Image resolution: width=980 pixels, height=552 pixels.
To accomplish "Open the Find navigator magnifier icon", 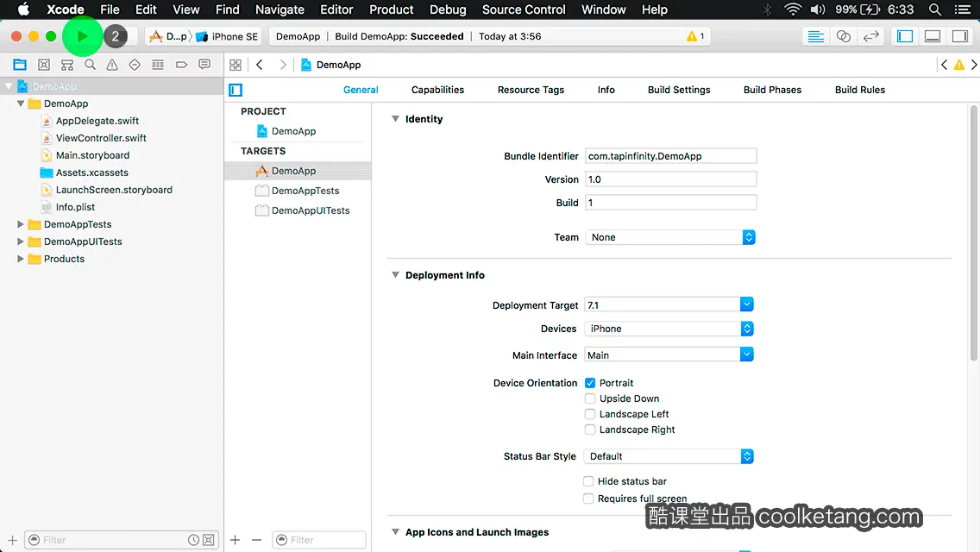I will [x=90, y=65].
